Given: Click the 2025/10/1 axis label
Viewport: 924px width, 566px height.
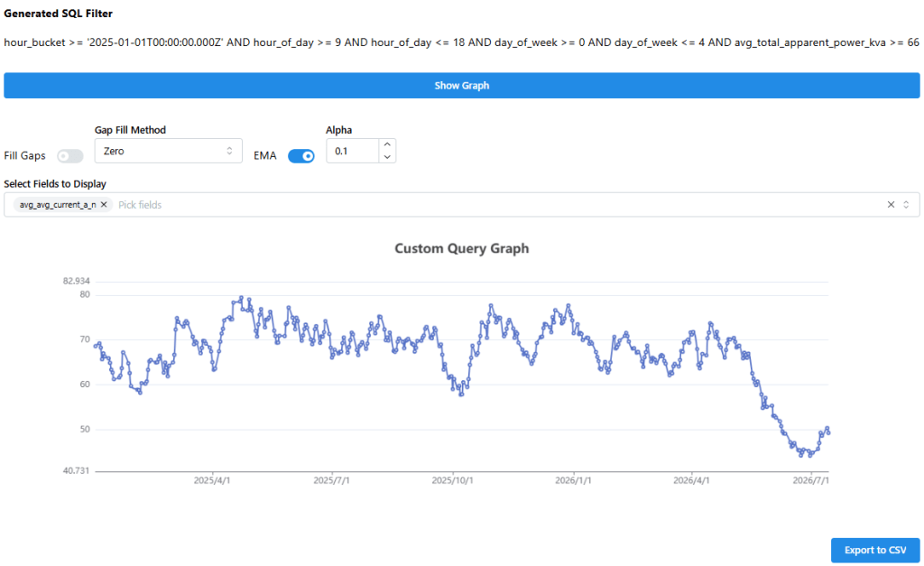Looking at the screenshot, I should (x=452, y=480).
